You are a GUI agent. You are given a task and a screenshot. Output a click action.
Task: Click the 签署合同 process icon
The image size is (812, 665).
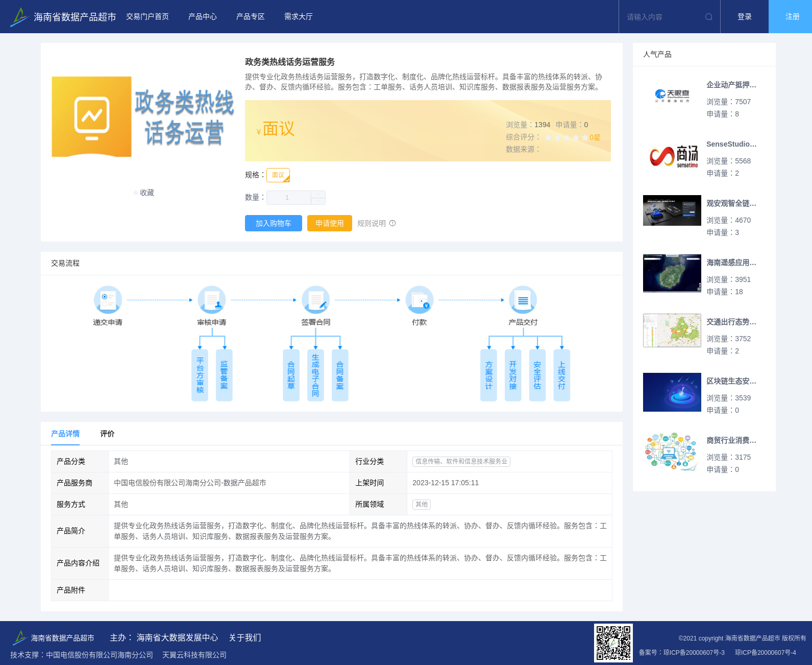coord(315,300)
